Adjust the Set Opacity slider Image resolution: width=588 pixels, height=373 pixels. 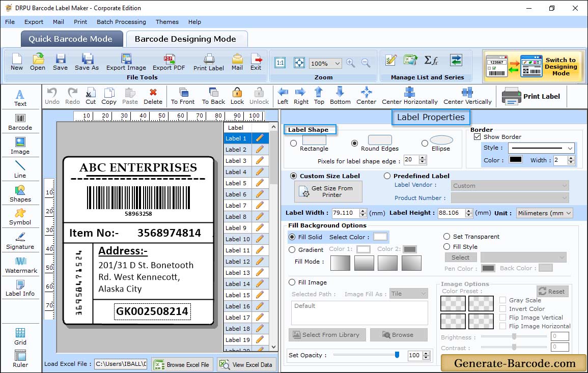click(x=397, y=355)
